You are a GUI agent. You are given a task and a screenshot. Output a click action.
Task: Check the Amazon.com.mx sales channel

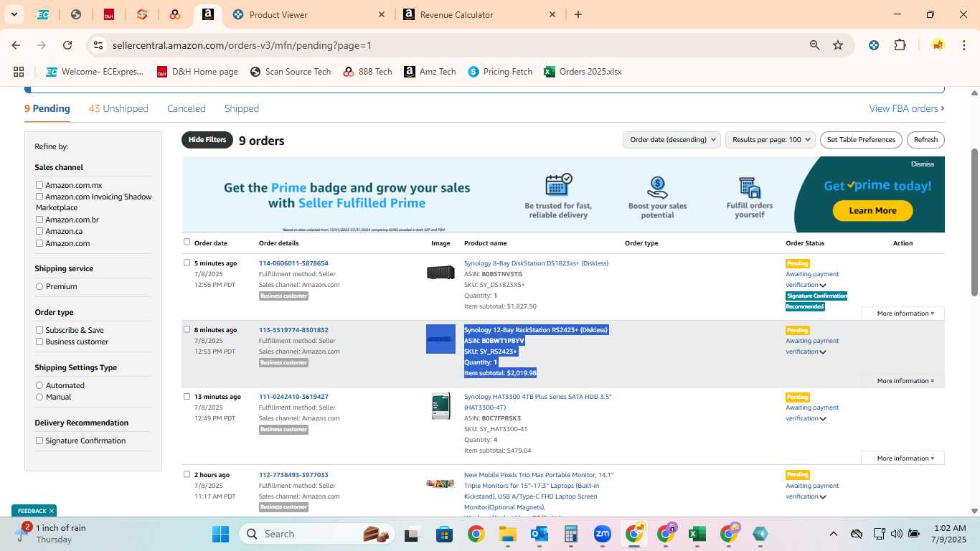39,185
